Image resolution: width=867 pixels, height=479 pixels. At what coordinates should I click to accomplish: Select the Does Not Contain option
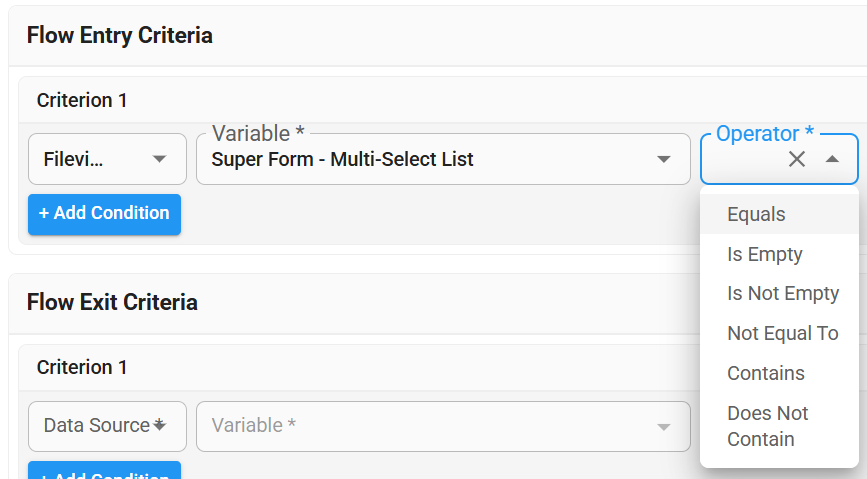767,426
